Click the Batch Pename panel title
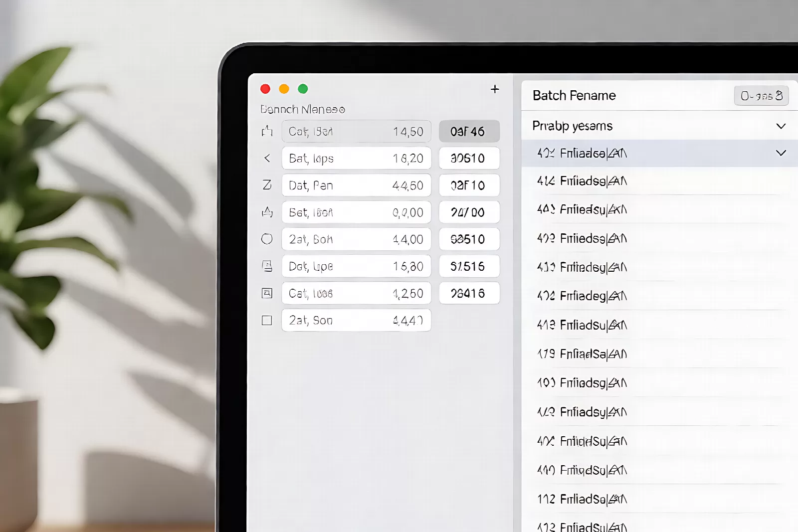Viewport: 798px width, 532px height. pyautogui.click(x=574, y=95)
